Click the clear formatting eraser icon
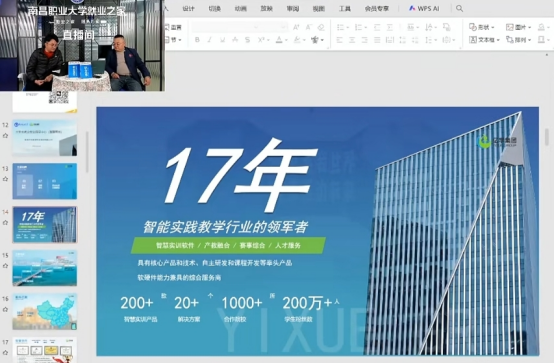This screenshot has width=554, height=363. click(321, 27)
